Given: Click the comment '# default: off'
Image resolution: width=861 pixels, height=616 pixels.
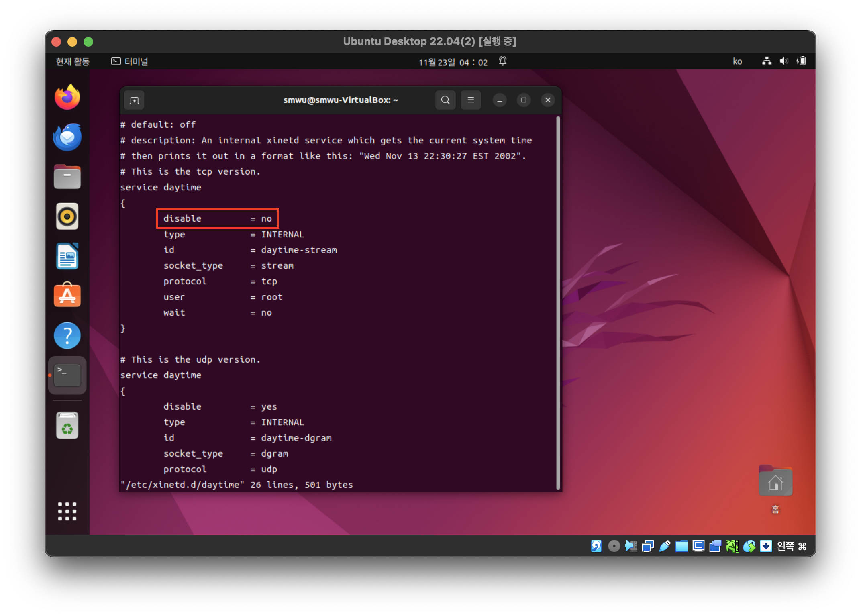Looking at the screenshot, I should 158,125.
